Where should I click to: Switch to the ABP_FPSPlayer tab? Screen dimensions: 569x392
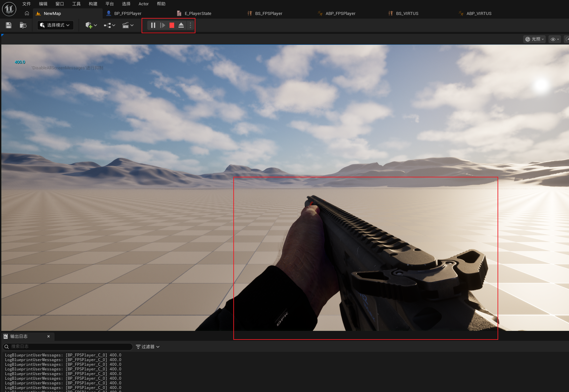point(340,14)
